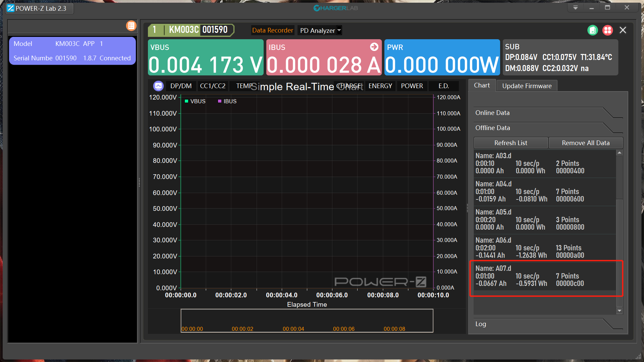Toggle the Data Recorder mode
Viewport: 644px width, 362px height.
pos(272,31)
